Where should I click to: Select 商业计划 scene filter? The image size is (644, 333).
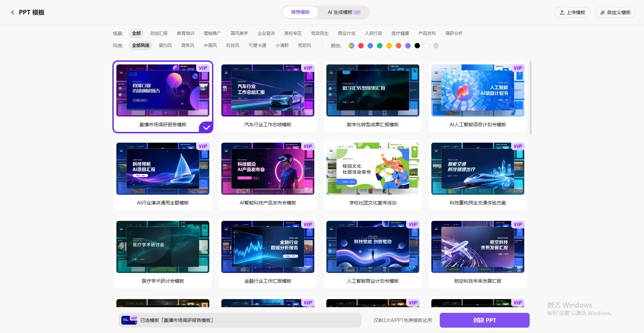(346, 33)
